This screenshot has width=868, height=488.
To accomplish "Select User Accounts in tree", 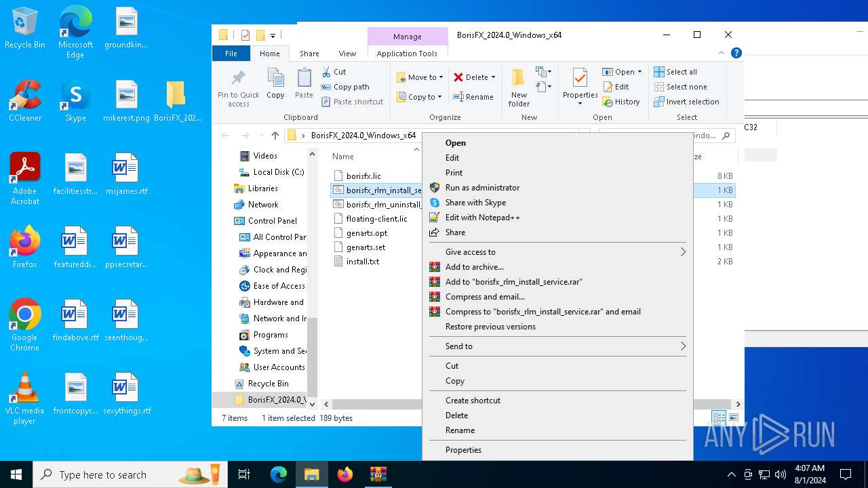I will pyautogui.click(x=272, y=367).
